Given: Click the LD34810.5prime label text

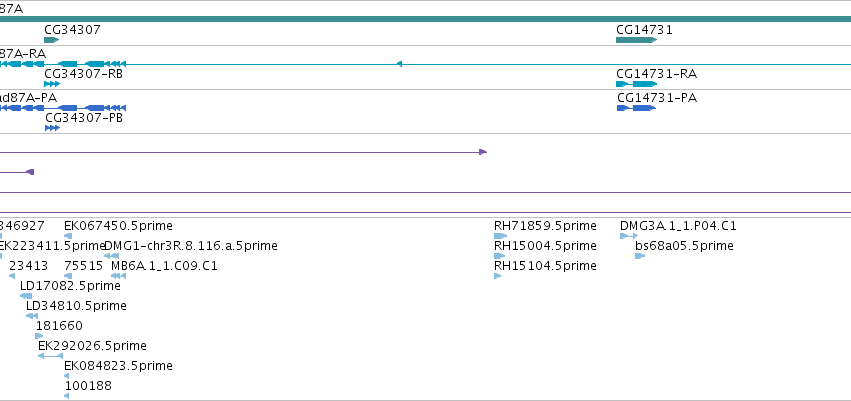Looking at the screenshot, I should (76, 306).
